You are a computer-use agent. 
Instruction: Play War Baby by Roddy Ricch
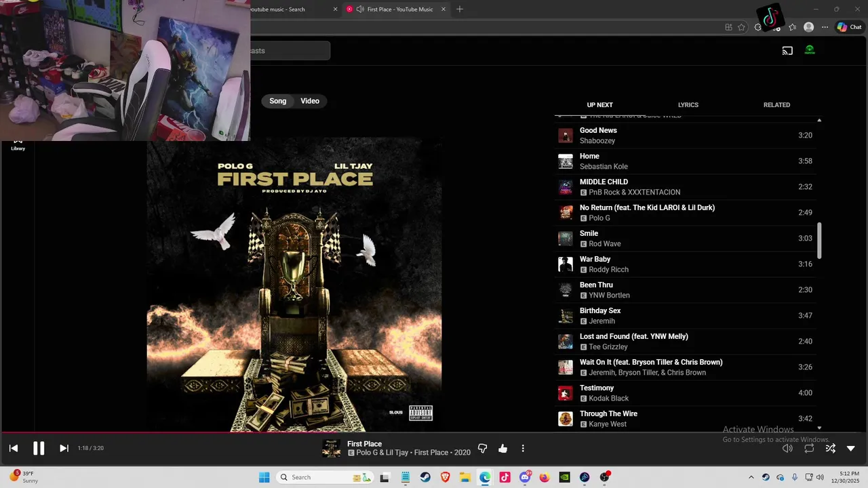(685, 264)
